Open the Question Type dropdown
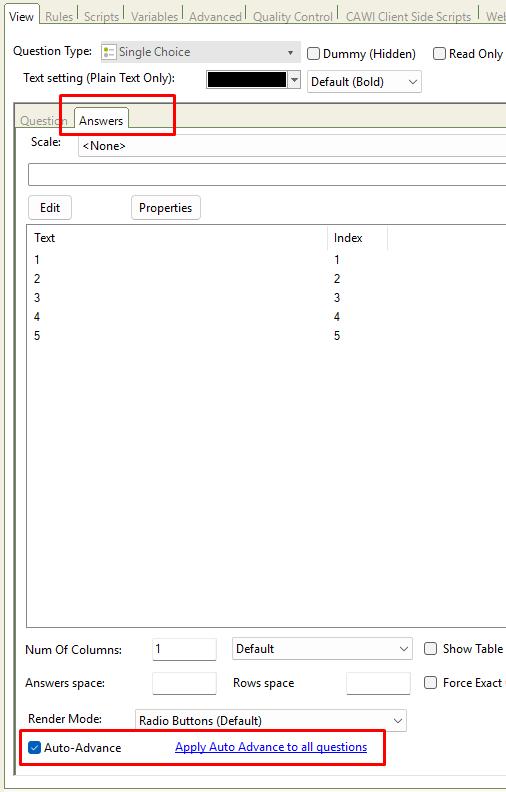 [200, 52]
